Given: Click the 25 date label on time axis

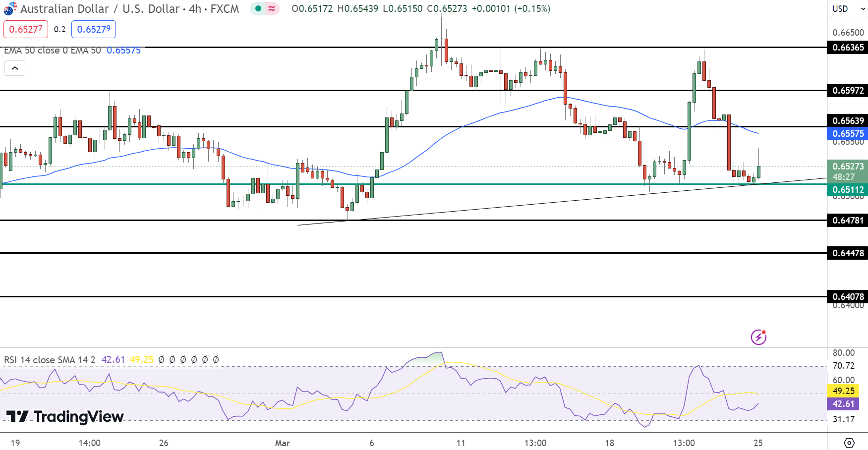Looking at the screenshot, I should (x=758, y=443).
